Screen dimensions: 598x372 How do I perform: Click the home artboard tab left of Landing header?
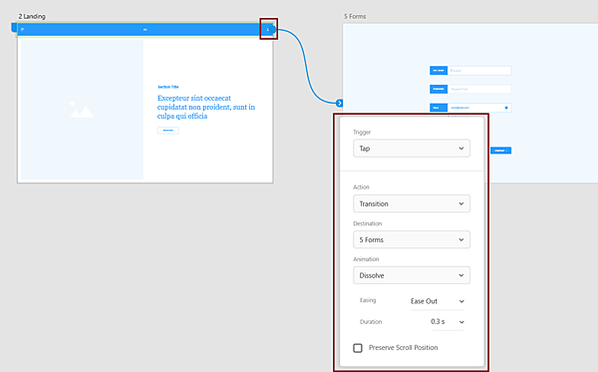click(x=14, y=27)
